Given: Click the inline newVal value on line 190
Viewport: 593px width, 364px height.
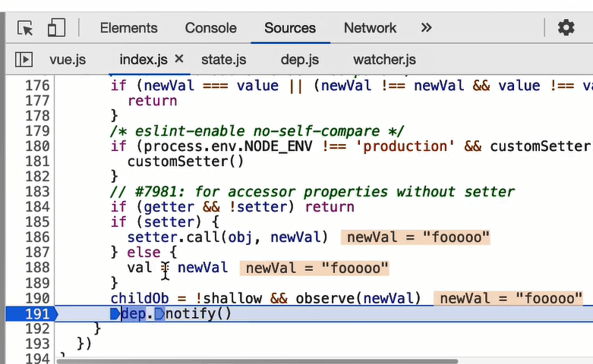Looking at the screenshot, I should click(x=508, y=299).
